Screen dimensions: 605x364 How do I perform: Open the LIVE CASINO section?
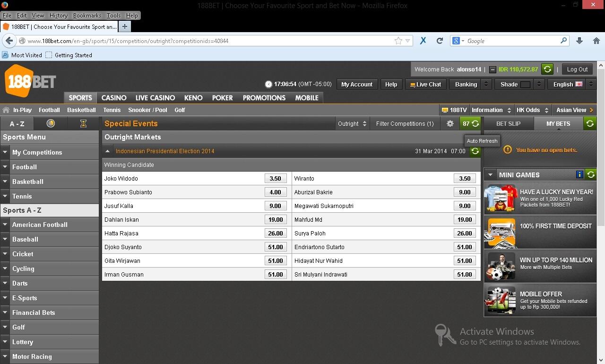[155, 98]
